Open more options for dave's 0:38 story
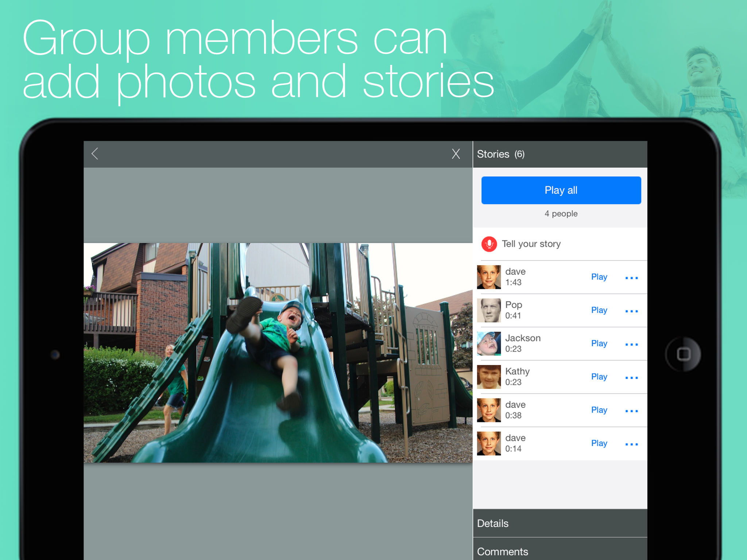Screen dimensions: 747x560 click(x=631, y=411)
